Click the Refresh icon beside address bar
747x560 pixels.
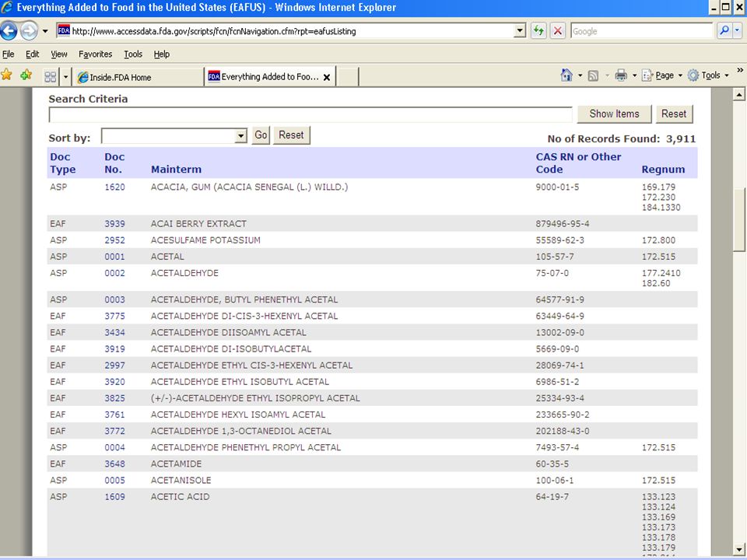538,31
